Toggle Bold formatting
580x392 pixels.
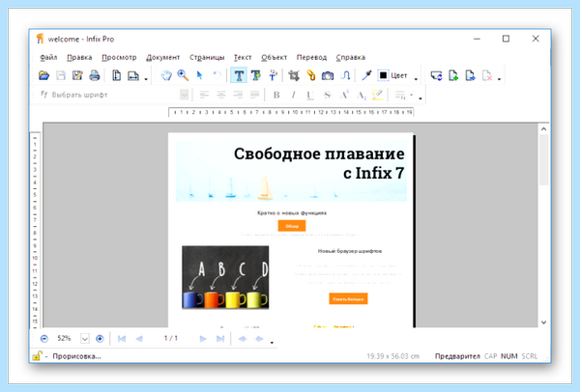276,96
